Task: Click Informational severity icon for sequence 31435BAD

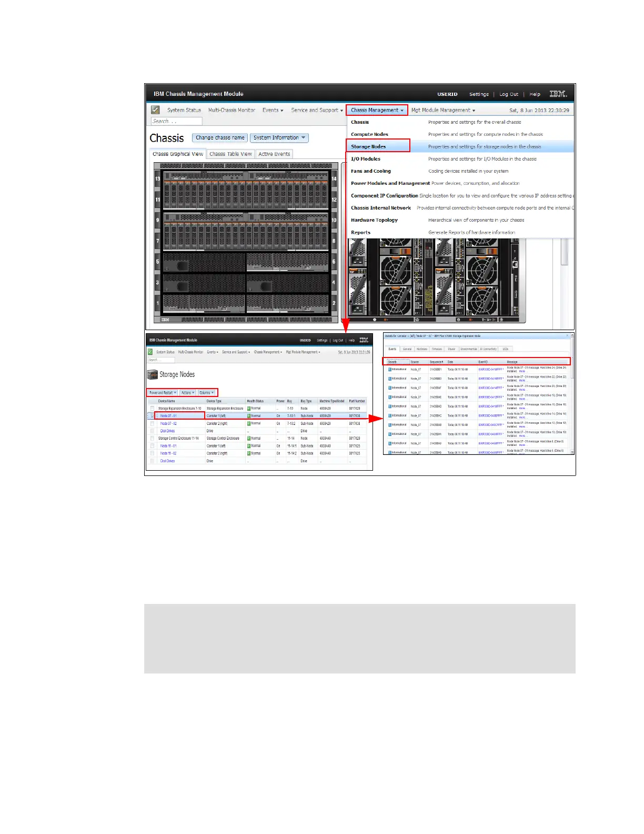Action: point(390,406)
